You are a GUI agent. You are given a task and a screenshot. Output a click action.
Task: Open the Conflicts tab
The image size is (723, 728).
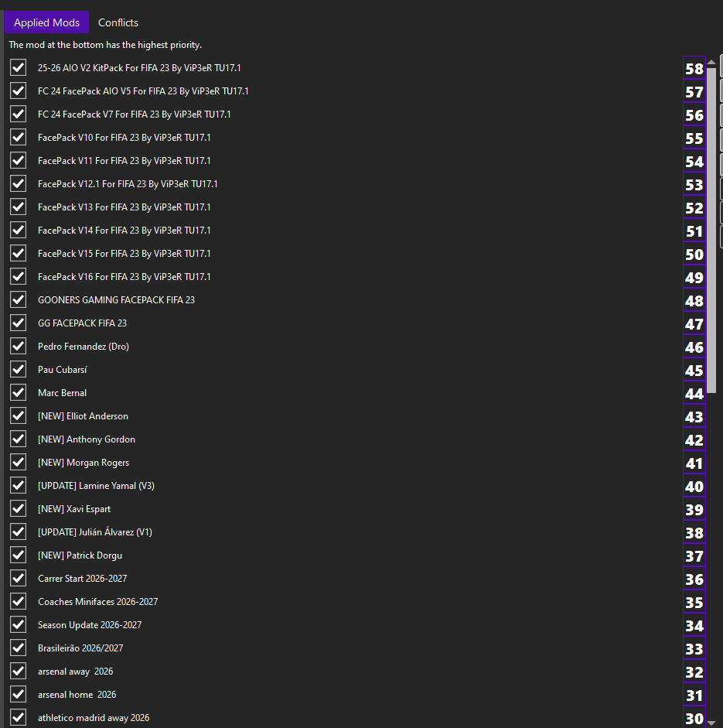coord(118,22)
